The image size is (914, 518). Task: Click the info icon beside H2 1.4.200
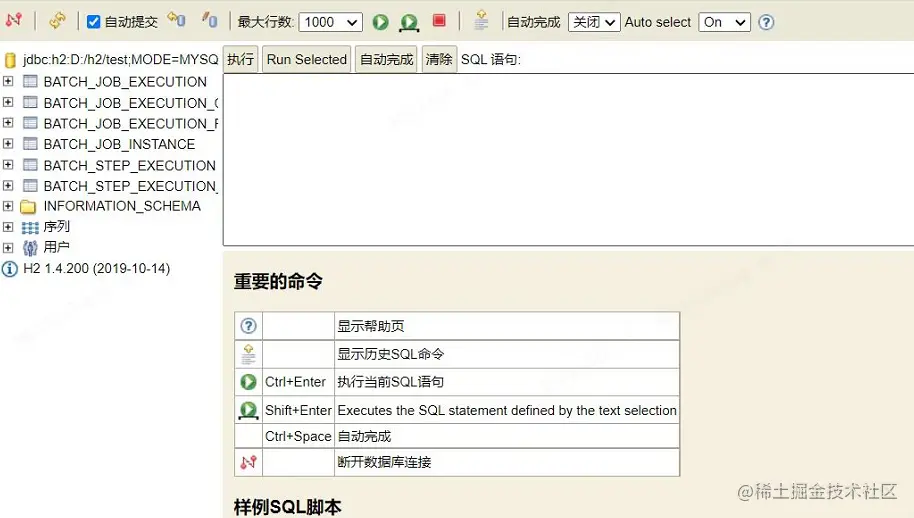pos(10,269)
